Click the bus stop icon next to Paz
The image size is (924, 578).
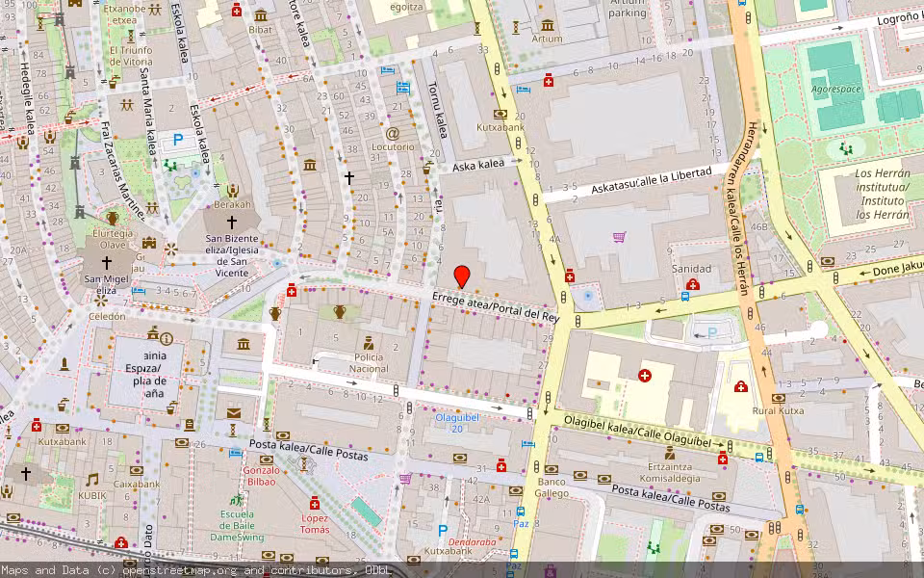point(521,512)
